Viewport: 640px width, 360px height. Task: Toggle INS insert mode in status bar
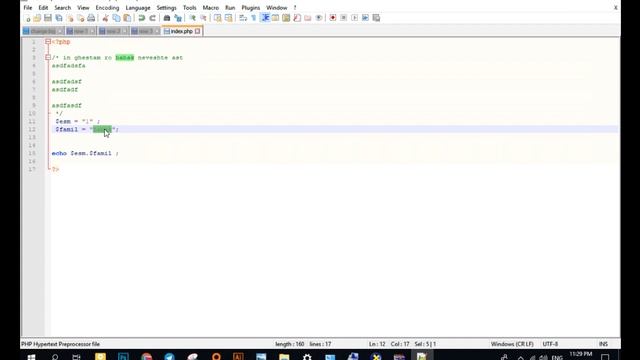tap(603, 344)
